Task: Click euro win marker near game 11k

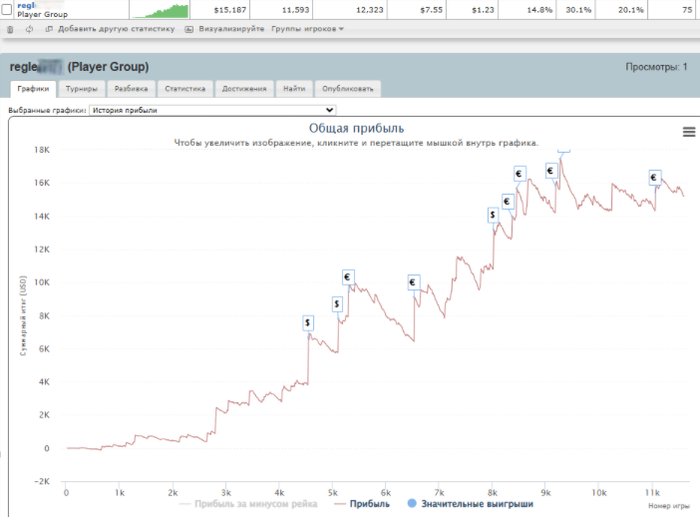Action: 654,178
